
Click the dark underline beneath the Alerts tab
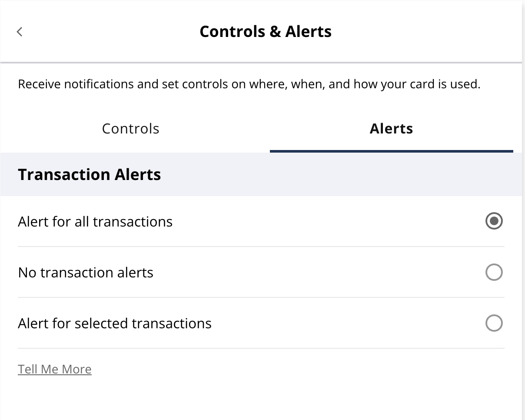pyautogui.click(x=391, y=151)
